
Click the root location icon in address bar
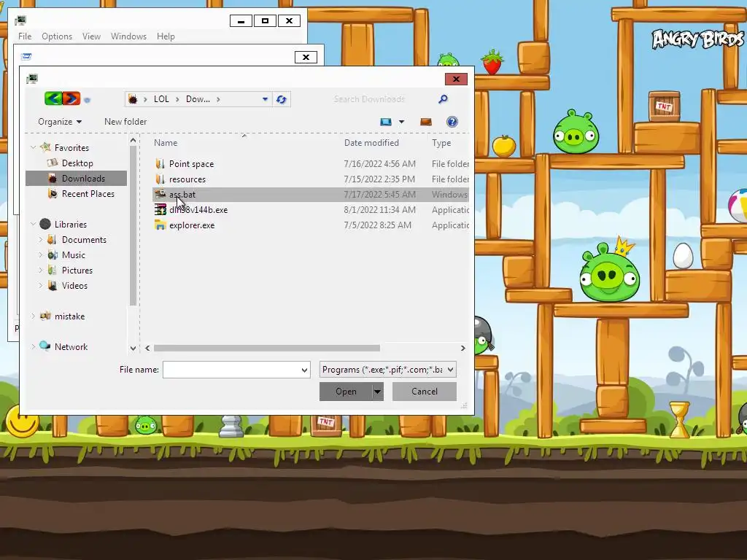click(x=133, y=99)
